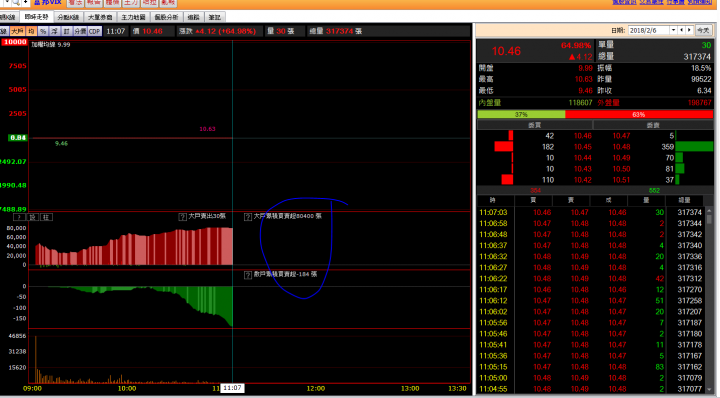Click the 設 settings icon in indicator panel
Viewport: 720px width, 398px height.
(x=33, y=217)
